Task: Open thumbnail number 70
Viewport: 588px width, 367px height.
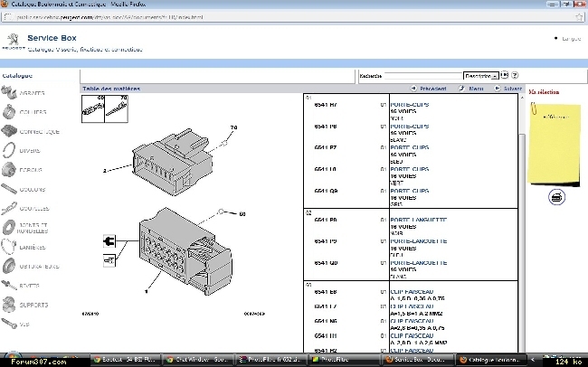Action: point(117,108)
